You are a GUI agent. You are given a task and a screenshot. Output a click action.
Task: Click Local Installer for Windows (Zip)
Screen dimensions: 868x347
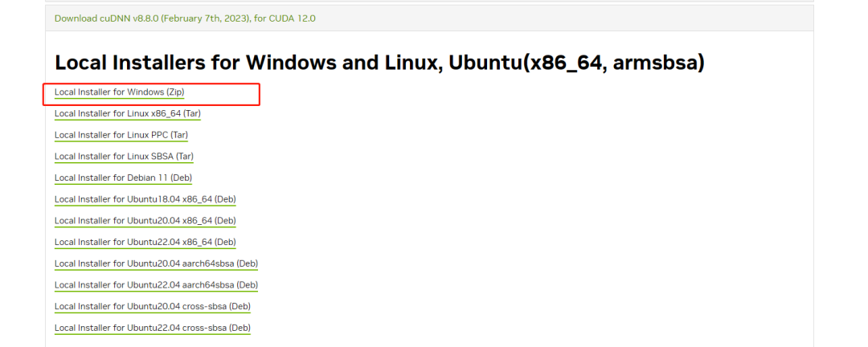[x=119, y=92]
